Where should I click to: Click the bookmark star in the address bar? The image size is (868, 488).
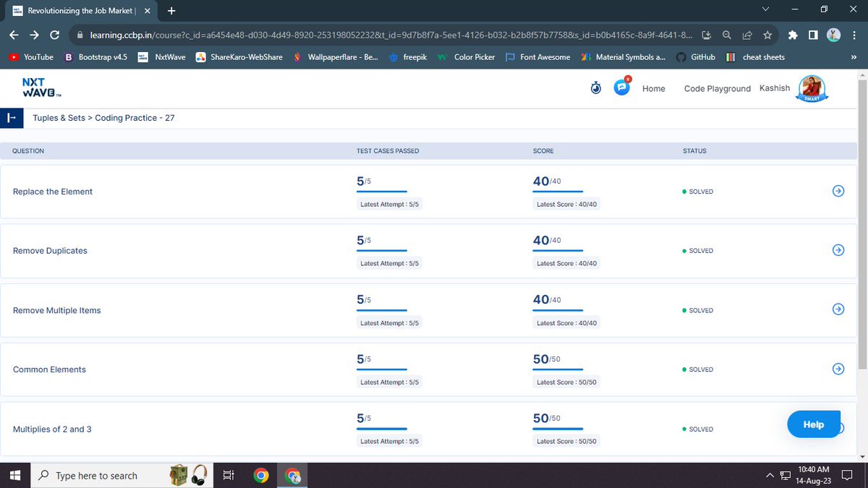[767, 35]
